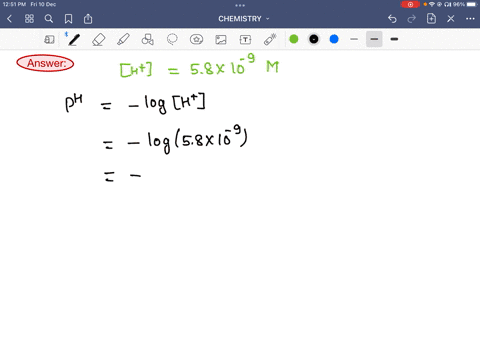Go back with the left chevron
The width and height of the screenshot is (480, 360).
tap(9, 19)
